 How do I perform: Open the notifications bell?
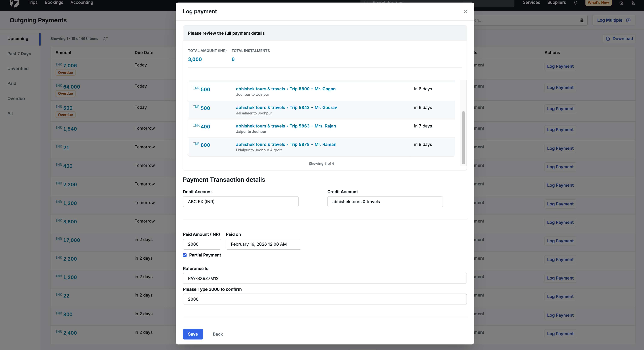(575, 3)
